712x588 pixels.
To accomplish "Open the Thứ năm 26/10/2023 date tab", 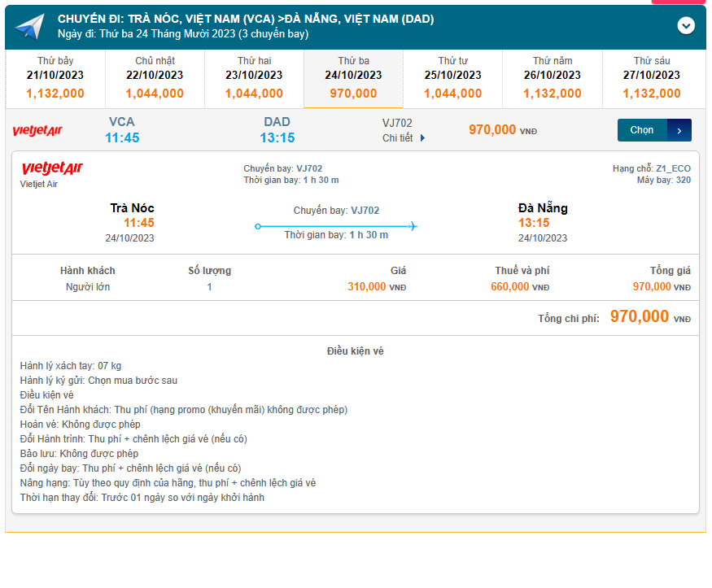I will (x=553, y=78).
